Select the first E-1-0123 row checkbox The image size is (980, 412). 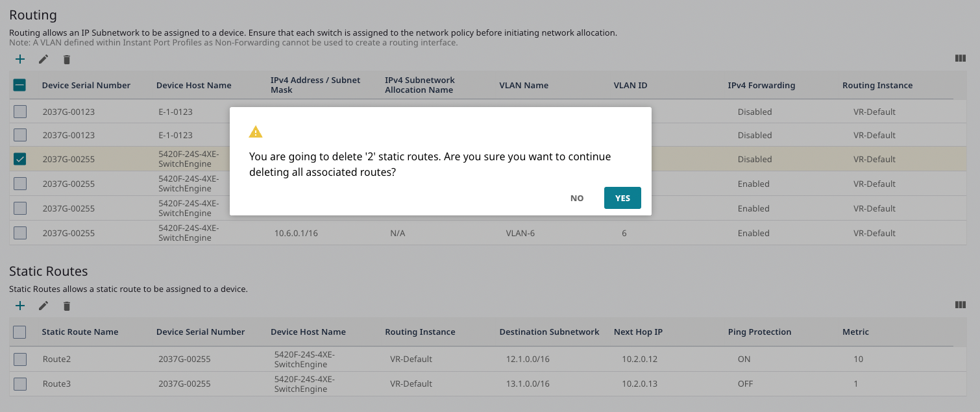(20, 112)
